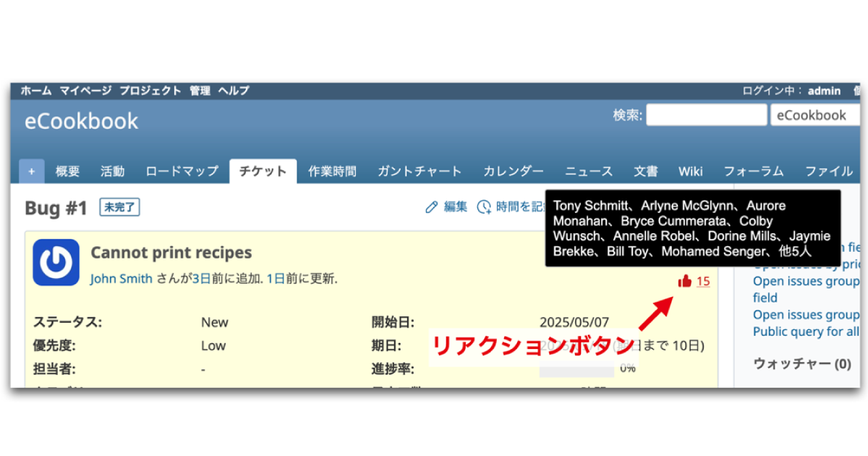The height and width of the screenshot is (456, 868).
Task: Click the thumbs-up reaction icon
Action: pos(684,281)
